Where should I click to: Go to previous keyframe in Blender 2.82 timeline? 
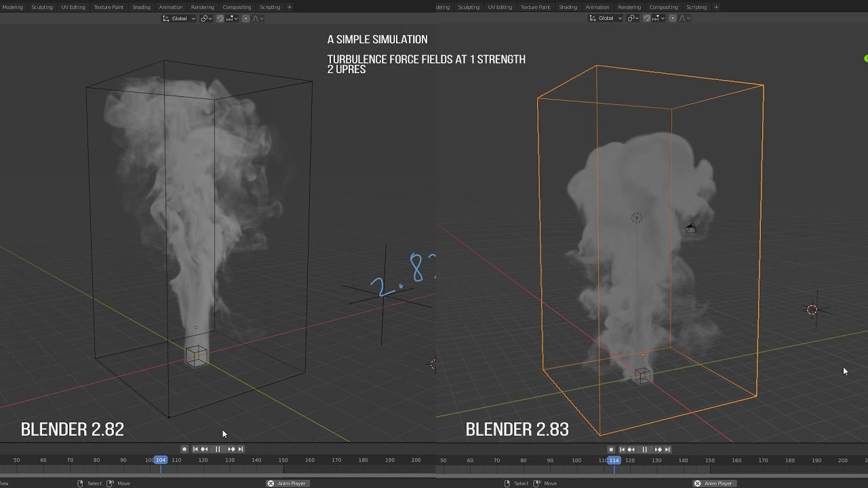(x=204, y=449)
